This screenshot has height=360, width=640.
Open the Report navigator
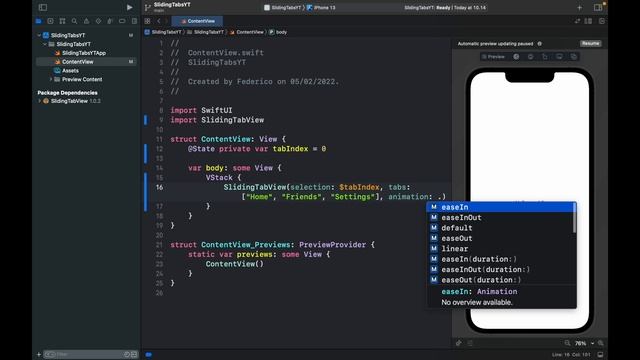(x=134, y=21)
